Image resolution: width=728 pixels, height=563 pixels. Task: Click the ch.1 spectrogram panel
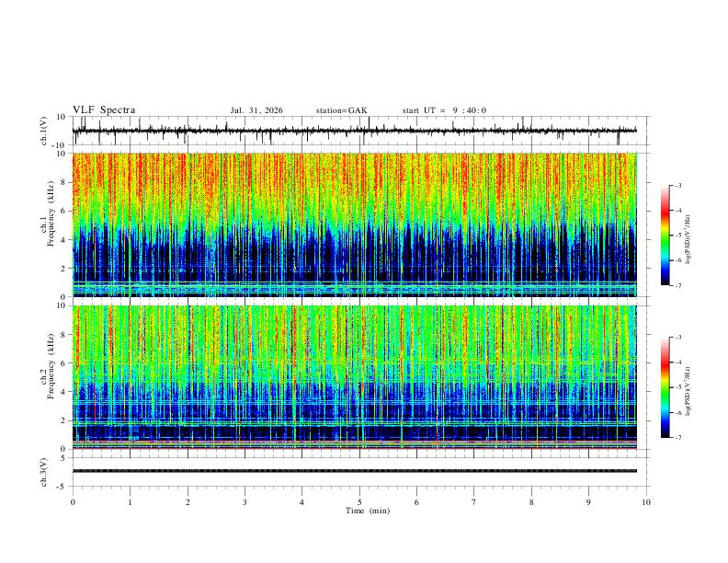tap(355, 224)
